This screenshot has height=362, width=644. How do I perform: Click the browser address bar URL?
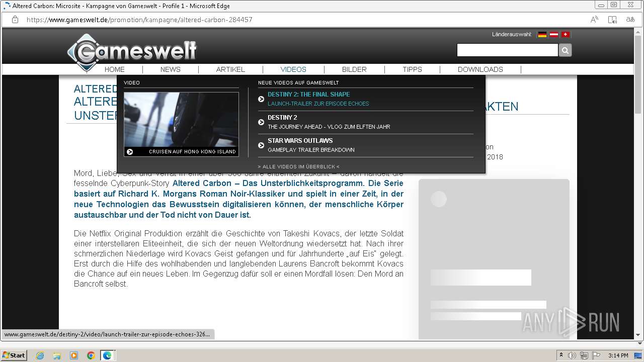[139, 20]
